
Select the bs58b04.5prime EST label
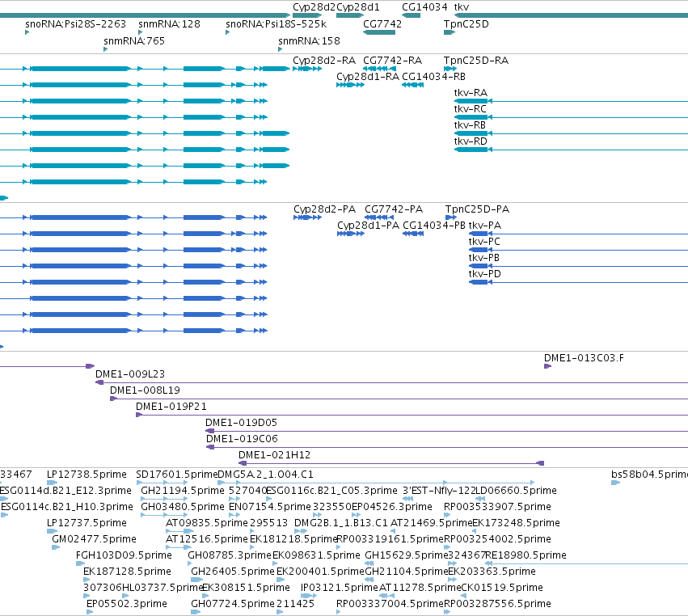649,475
